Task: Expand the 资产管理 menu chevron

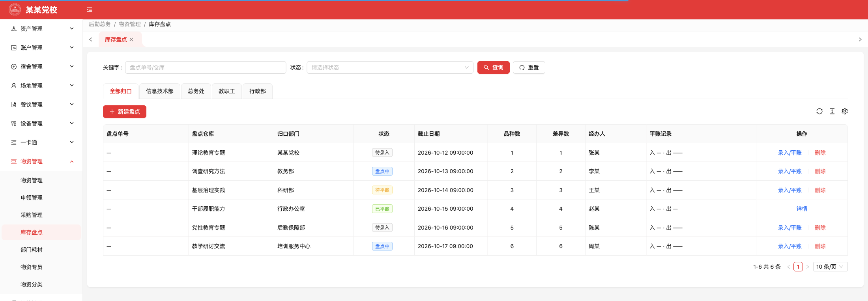Action: [x=72, y=28]
